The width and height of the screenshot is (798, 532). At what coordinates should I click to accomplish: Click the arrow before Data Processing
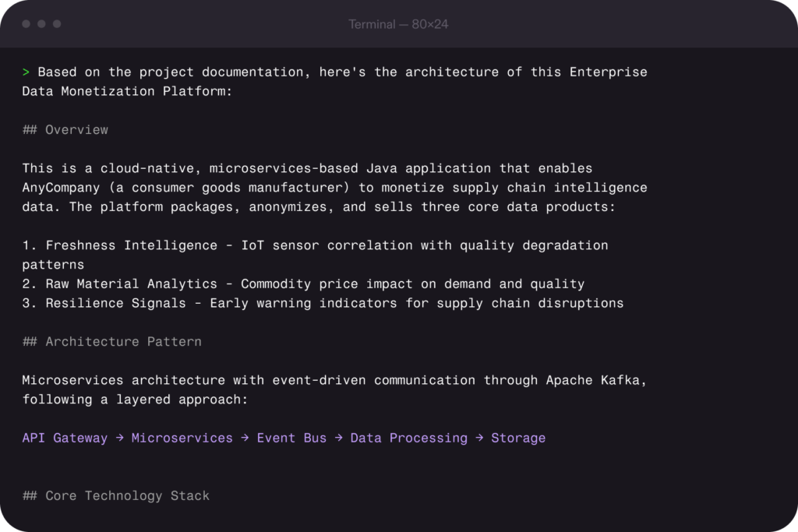pos(337,438)
